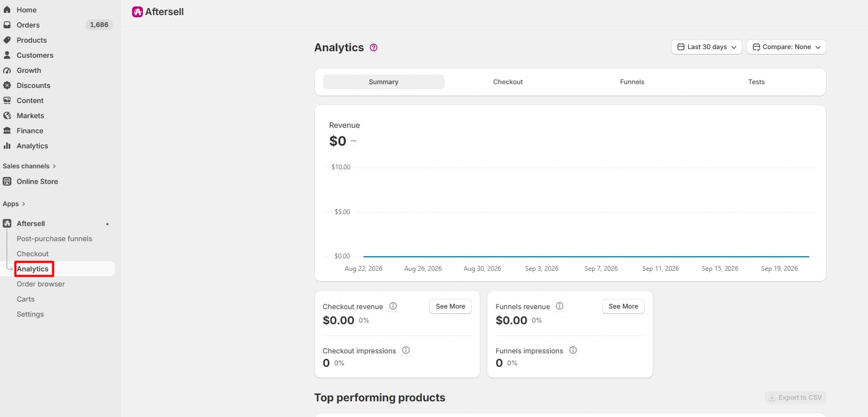Open Post-purchase funnels in Aftersell menu
Viewport: 868px width, 417px height.
54,238
